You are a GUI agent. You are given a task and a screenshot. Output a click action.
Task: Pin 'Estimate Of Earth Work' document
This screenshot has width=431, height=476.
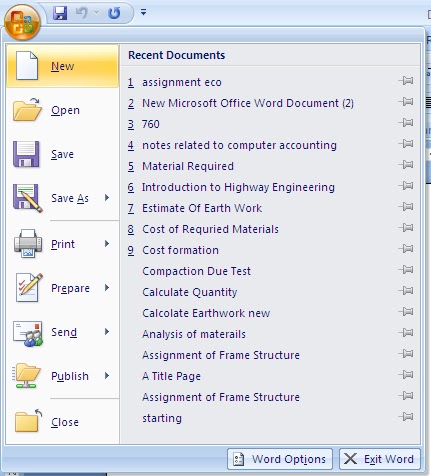pyautogui.click(x=406, y=207)
